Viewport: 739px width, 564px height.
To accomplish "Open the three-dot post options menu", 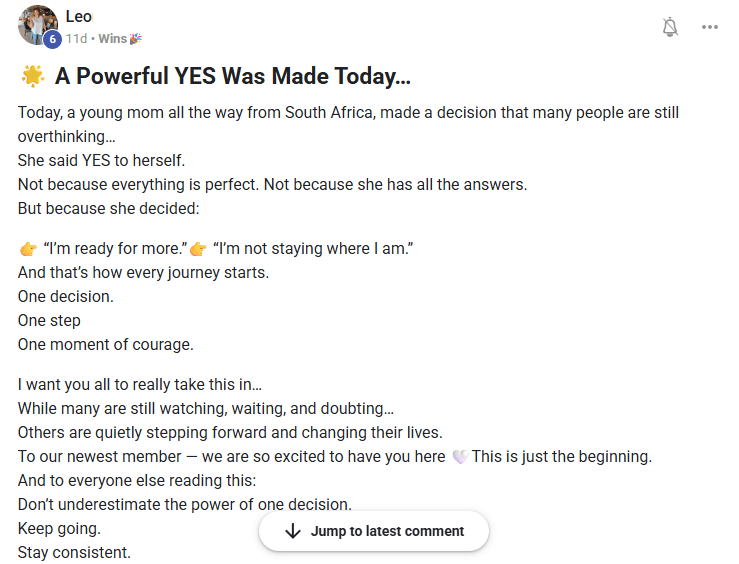I will [x=710, y=27].
